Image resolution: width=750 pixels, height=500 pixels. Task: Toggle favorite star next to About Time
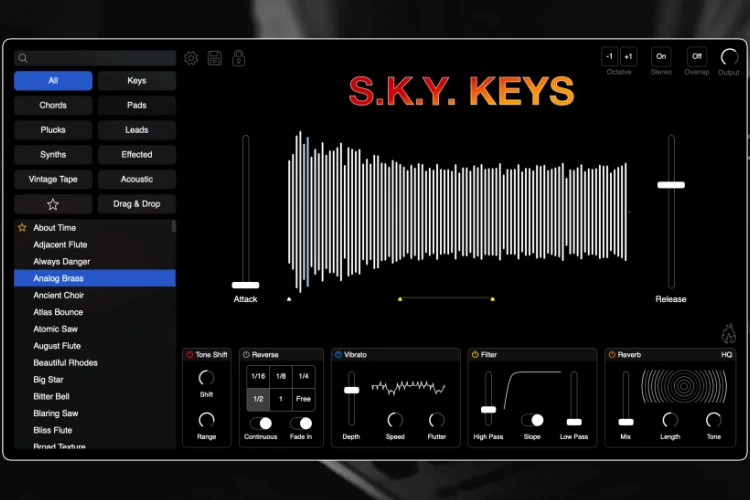22,228
